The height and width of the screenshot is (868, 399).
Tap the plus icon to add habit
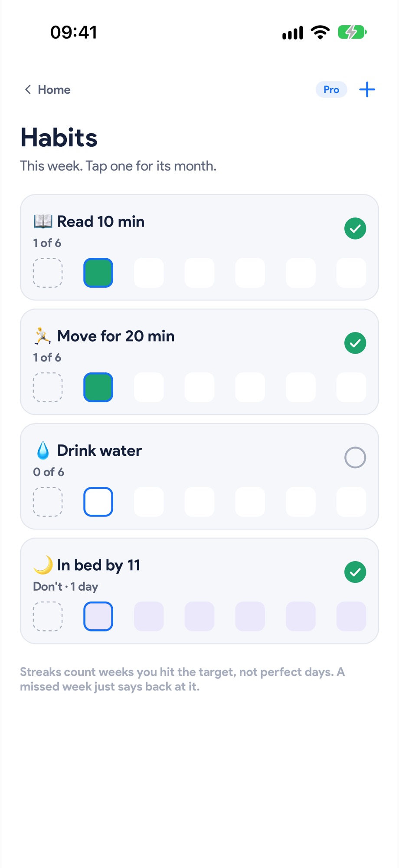(367, 90)
